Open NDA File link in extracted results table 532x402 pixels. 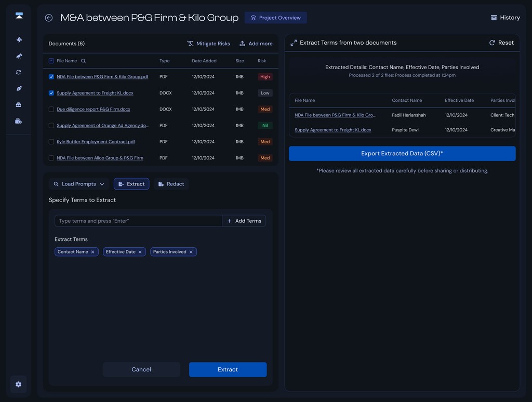[x=335, y=115]
